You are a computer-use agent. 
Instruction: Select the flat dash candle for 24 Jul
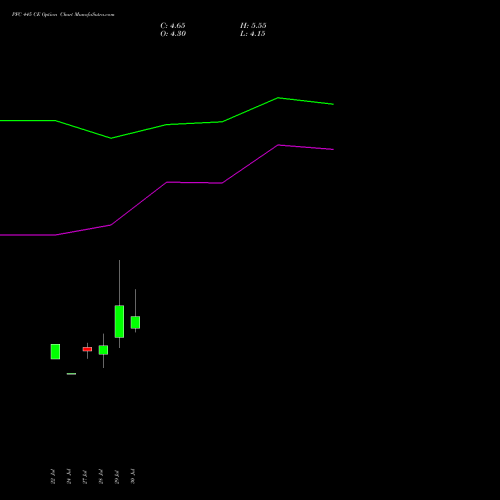tap(71, 374)
